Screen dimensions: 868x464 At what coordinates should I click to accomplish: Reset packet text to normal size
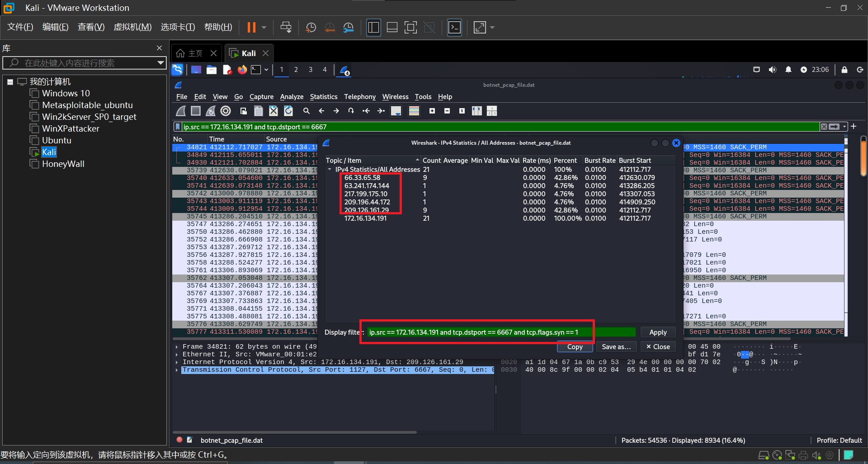pyautogui.click(x=462, y=111)
